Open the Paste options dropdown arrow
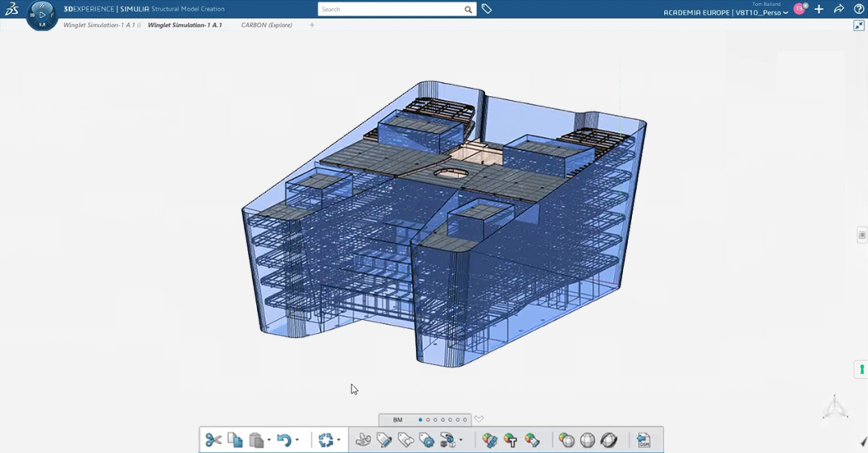Screen dimensions: 868x453 [x=269, y=440]
